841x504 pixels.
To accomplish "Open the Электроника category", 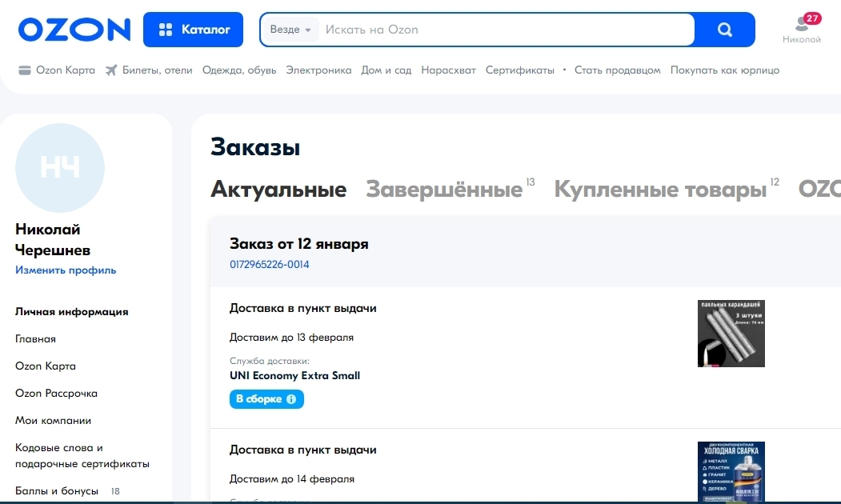I will pyautogui.click(x=319, y=70).
